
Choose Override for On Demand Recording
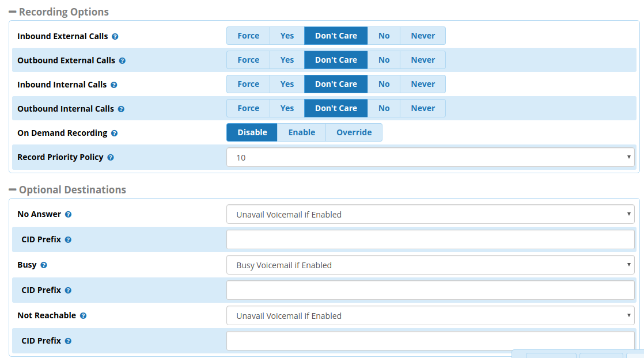click(x=354, y=132)
